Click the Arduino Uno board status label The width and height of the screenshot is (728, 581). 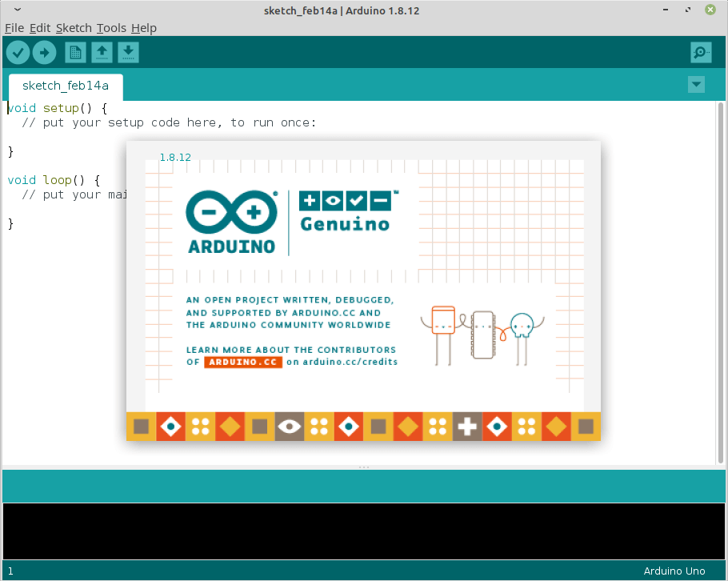click(674, 571)
